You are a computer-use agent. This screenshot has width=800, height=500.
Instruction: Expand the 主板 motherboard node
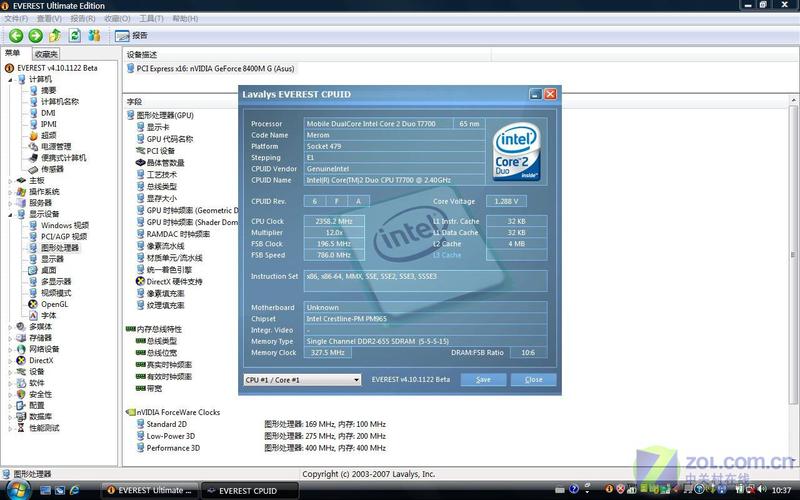10,181
